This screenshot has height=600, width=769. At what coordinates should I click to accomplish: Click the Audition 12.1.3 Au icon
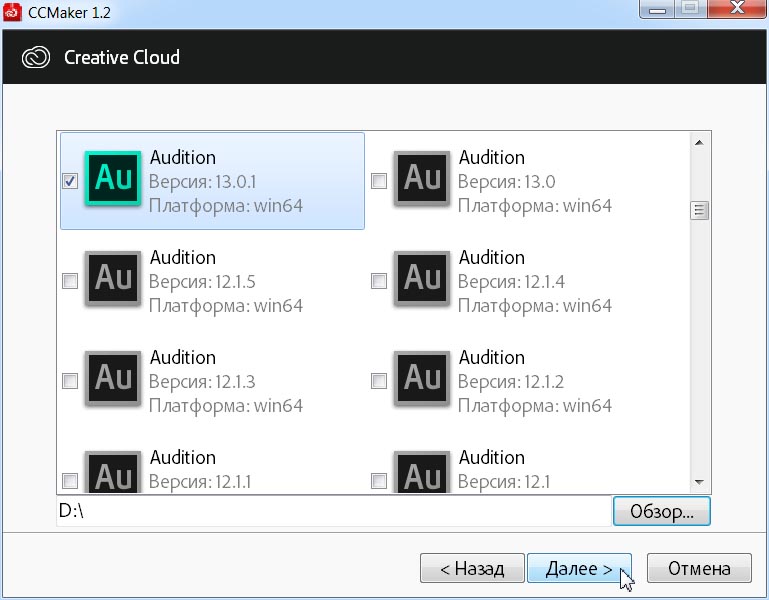[113, 378]
